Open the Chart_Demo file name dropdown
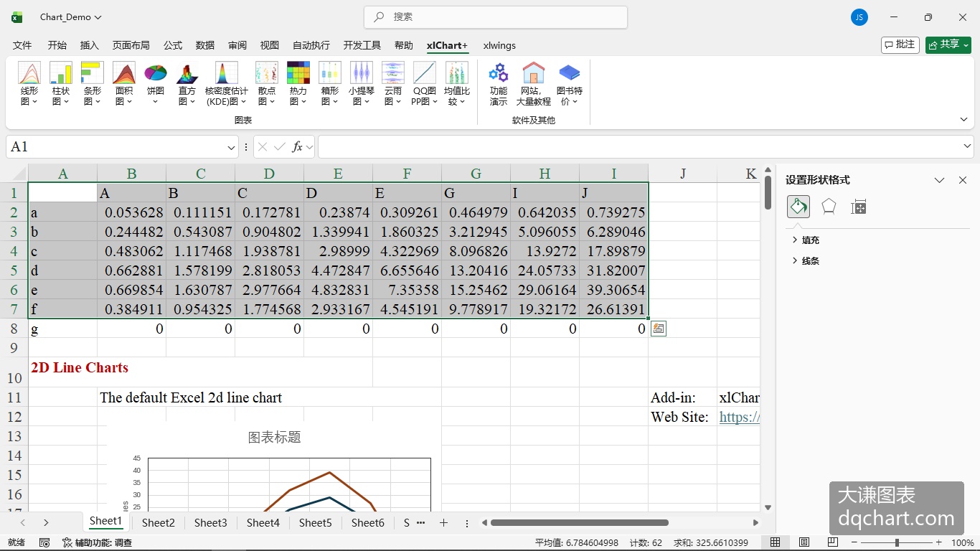Screen dimensions: 980x551 coord(71,17)
